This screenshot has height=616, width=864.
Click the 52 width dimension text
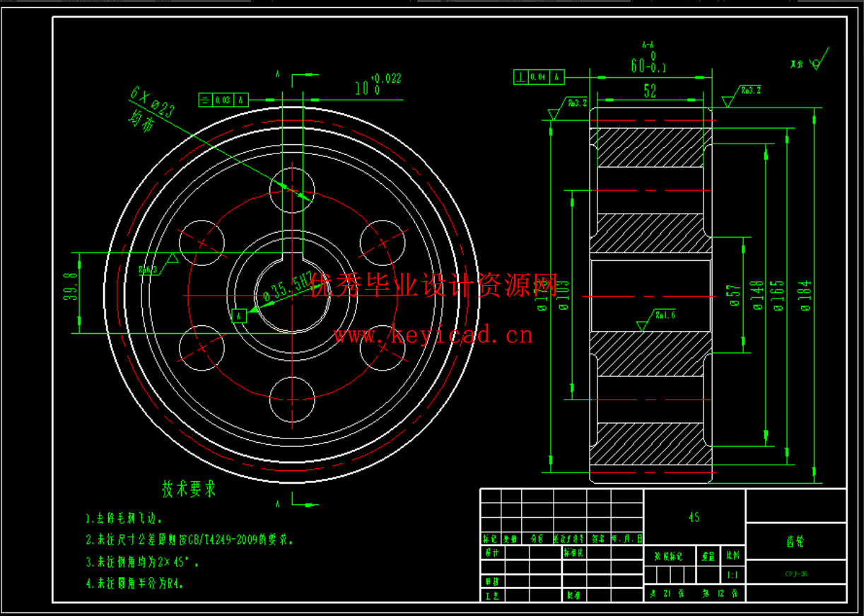point(649,91)
